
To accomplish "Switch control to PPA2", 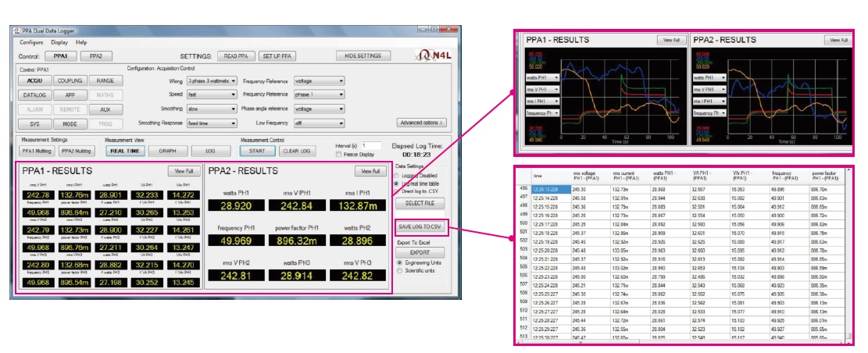I will [96, 56].
